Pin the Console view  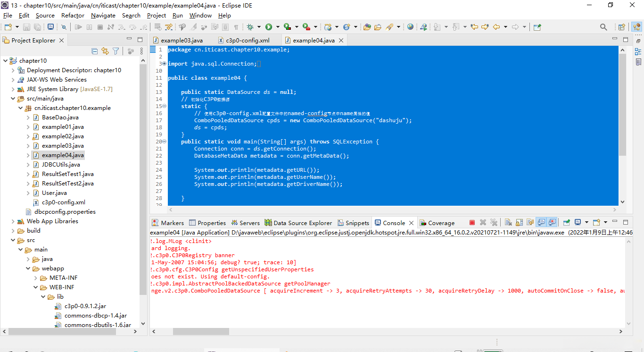(x=566, y=223)
